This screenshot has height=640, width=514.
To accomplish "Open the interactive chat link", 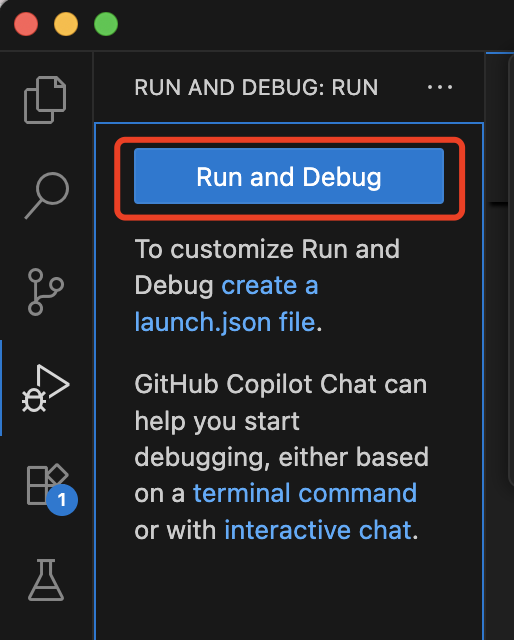I will click(318, 530).
